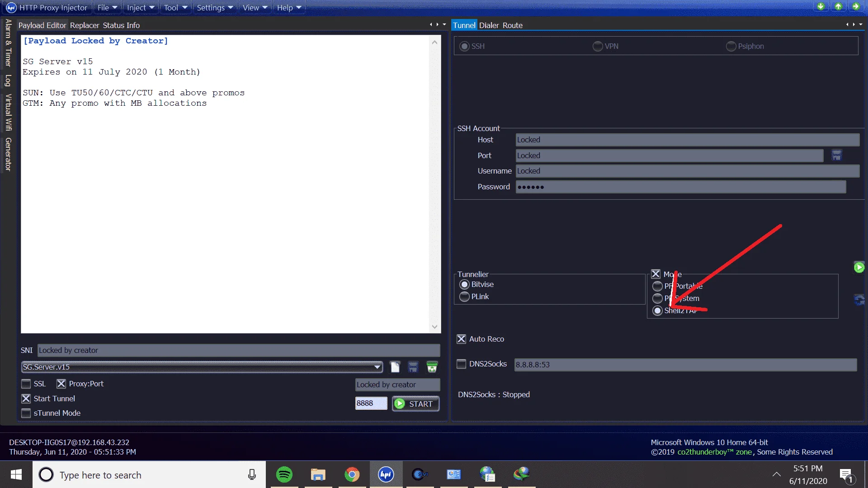Click the HPI app icon in taskbar
This screenshot has height=488, width=868.
click(386, 474)
